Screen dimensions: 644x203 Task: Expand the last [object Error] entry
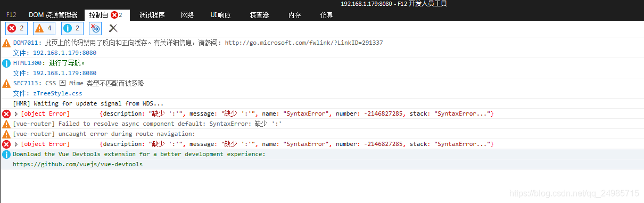pyautogui.click(x=16, y=144)
